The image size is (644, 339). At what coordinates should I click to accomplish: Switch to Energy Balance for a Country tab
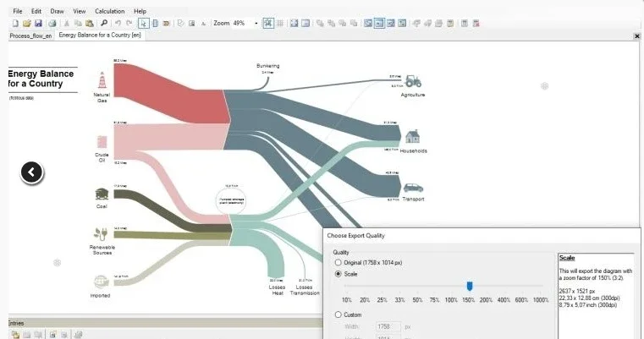click(x=100, y=36)
